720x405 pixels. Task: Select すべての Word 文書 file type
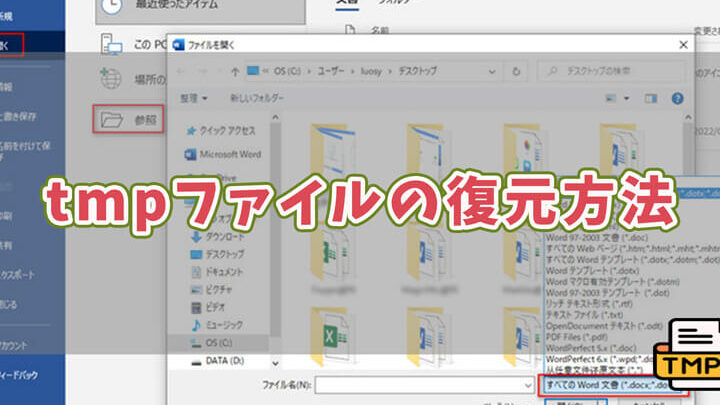pyautogui.click(x=610, y=384)
